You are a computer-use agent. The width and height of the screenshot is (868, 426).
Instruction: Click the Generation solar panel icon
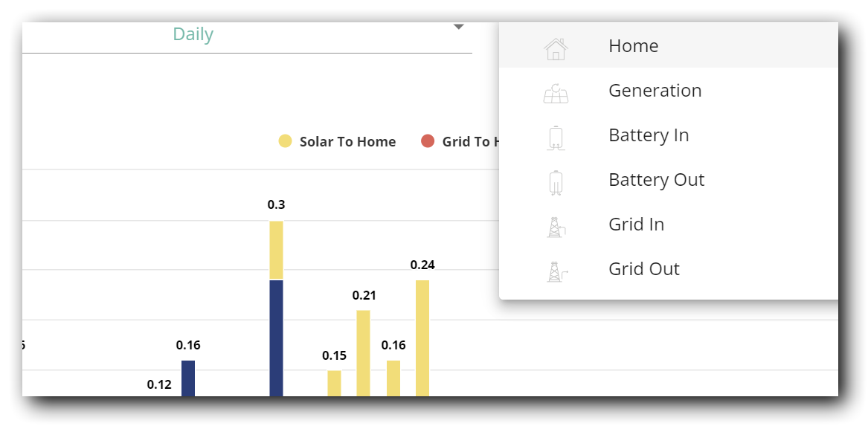tap(556, 94)
